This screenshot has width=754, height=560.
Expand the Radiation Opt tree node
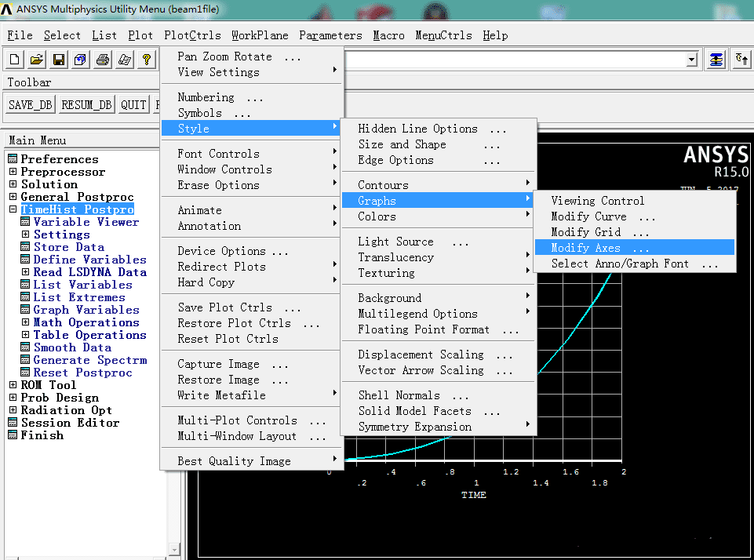click(x=13, y=410)
